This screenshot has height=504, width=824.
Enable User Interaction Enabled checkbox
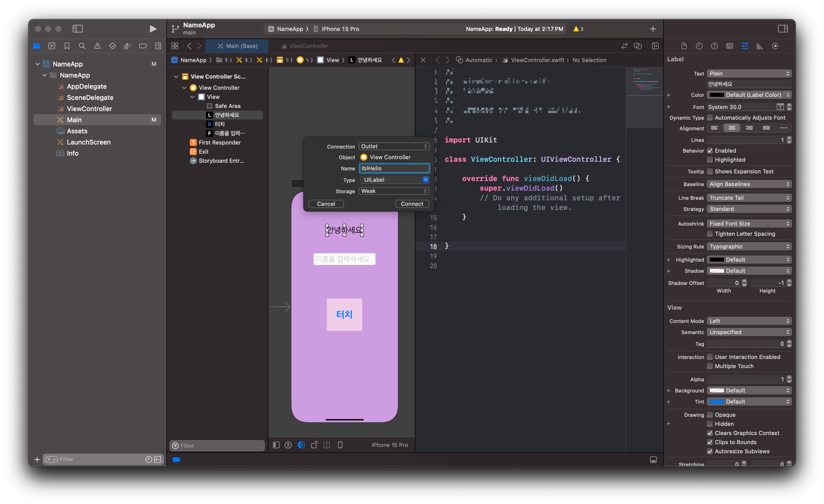(710, 357)
